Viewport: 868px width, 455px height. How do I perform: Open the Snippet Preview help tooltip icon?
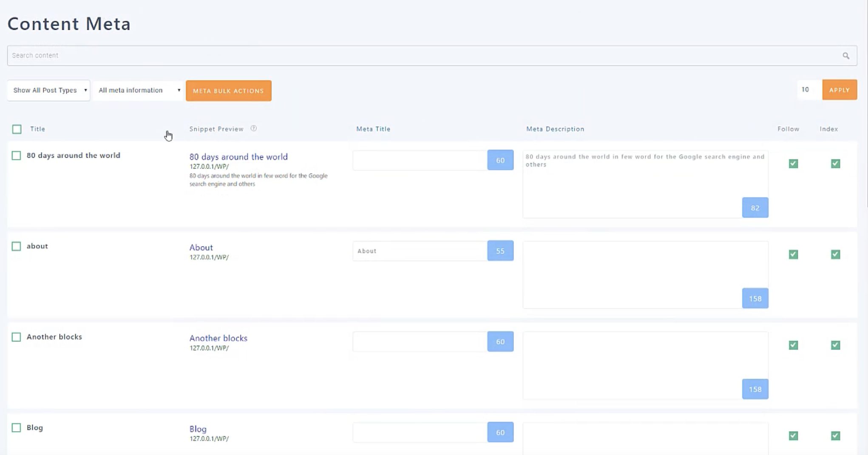pyautogui.click(x=254, y=128)
